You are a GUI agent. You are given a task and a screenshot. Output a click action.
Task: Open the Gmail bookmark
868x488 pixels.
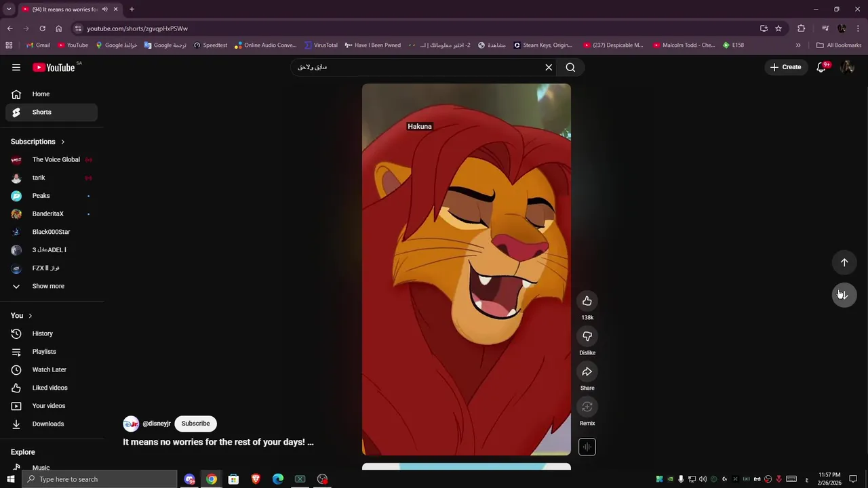38,45
